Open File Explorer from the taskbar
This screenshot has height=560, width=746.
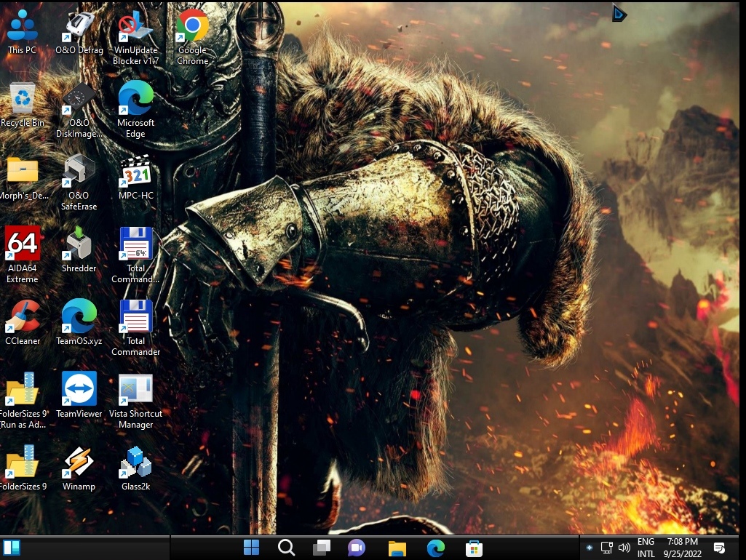click(x=397, y=548)
